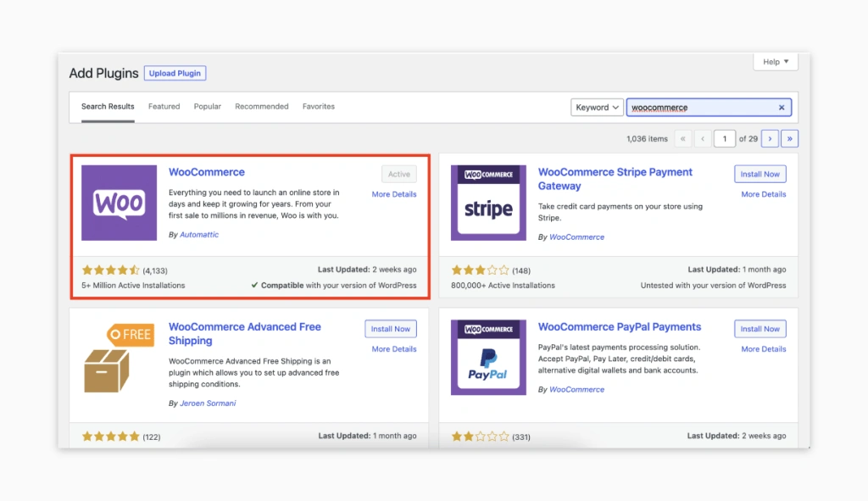The width and height of the screenshot is (868, 501).
Task: Open the Help dropdown
Action: (775, 61)
